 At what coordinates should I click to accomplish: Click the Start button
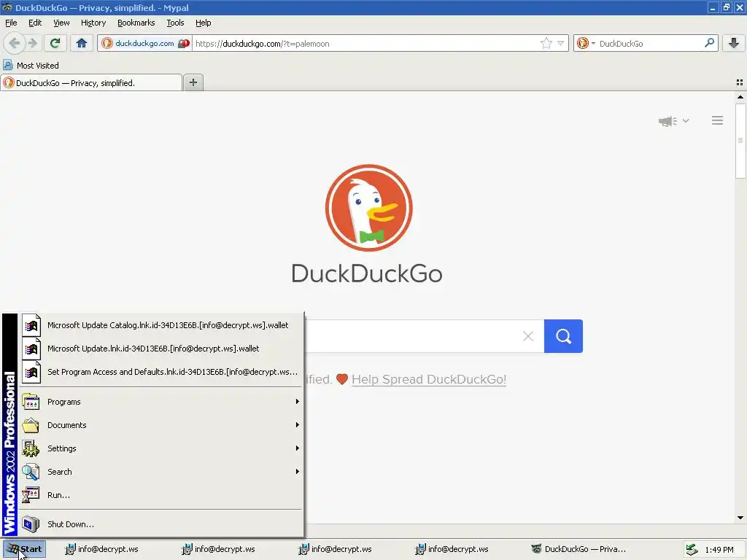coord(24,549)
